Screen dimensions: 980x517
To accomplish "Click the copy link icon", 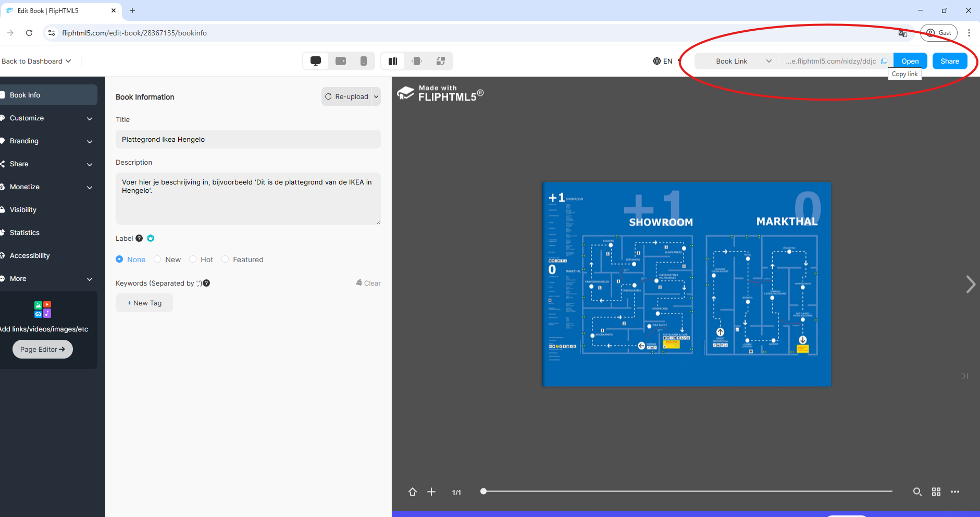I will click(884, 61).
